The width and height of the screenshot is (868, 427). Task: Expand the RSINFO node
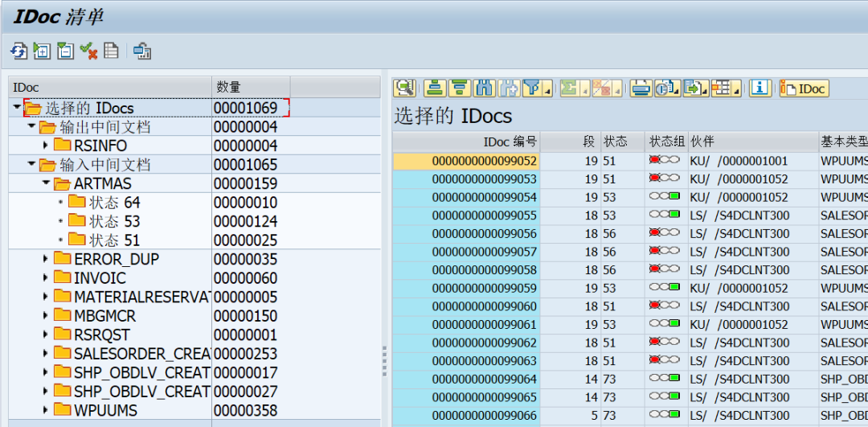pyautogui.click(x=46, y=146)
